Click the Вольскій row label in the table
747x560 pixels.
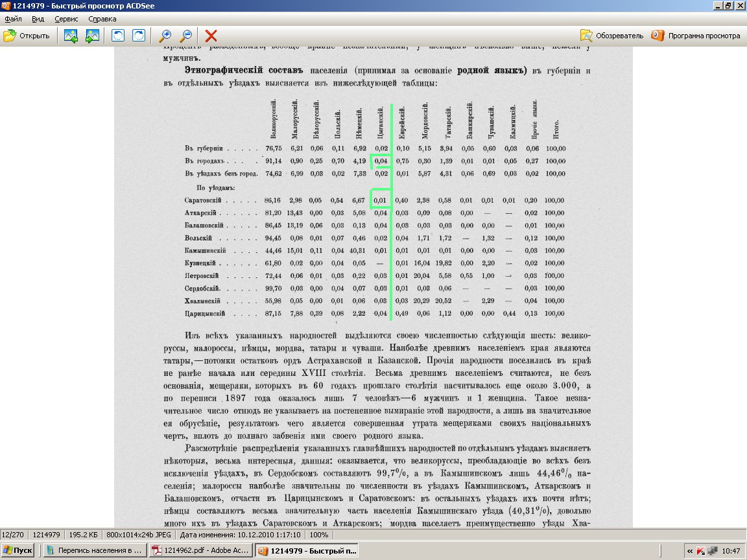click(x=198, y=238)
